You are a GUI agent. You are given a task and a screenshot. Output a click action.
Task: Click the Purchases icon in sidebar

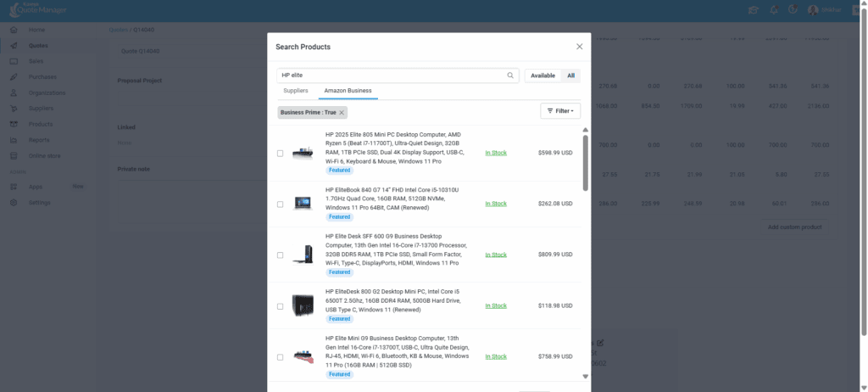tap(14, 77)
